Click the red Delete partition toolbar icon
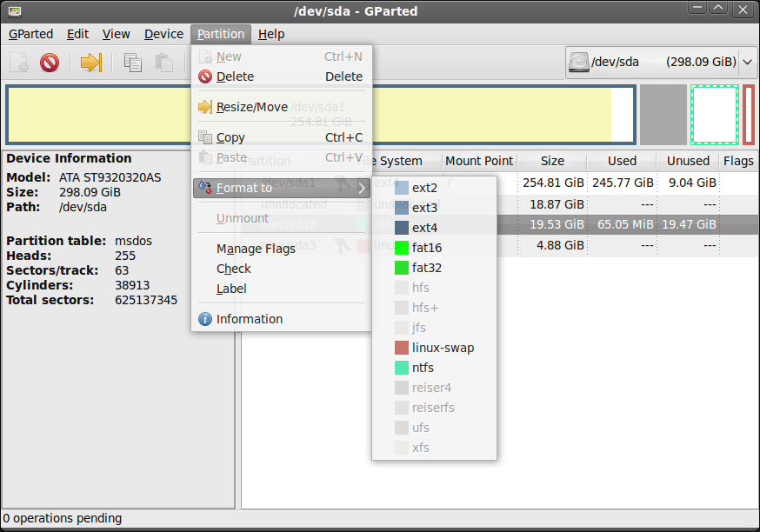 click(50, 63)
